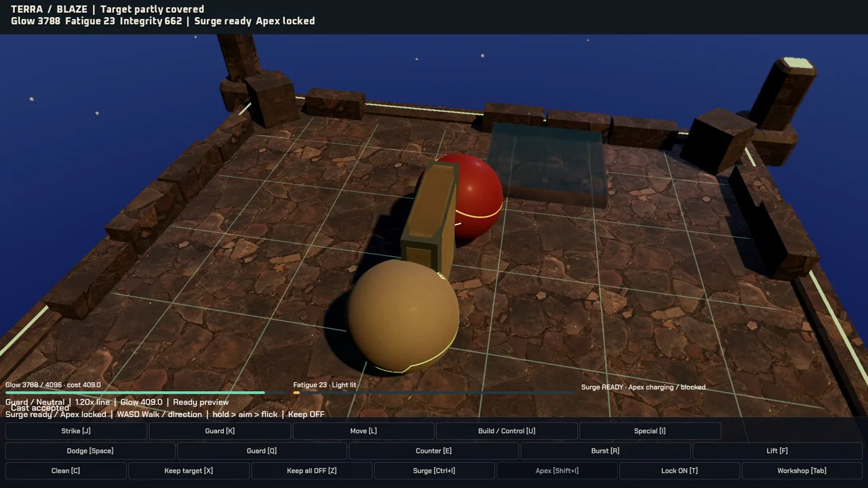Click the Counter [E] button
This screenshot has height=488, width=868.
[x=434, y=451]
